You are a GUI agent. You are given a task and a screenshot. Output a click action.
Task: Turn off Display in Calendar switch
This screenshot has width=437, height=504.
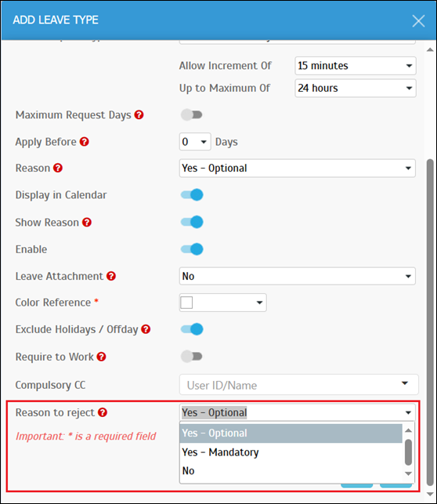tap(192, 195)
